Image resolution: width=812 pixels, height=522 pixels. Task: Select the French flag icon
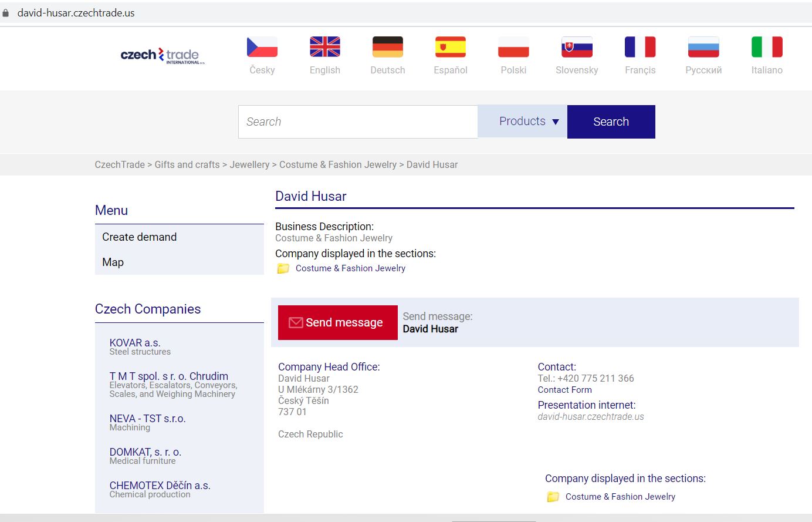(640, 47)
